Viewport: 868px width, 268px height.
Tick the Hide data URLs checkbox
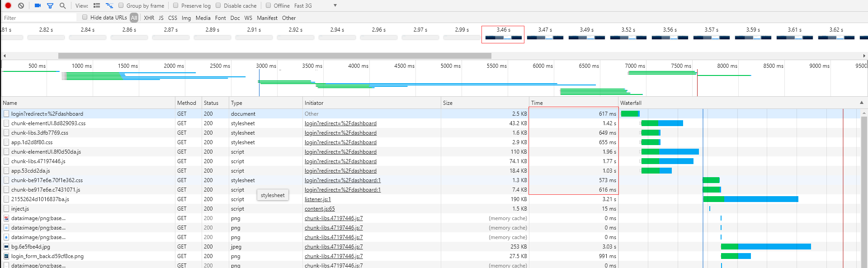(x=85, y=17)
